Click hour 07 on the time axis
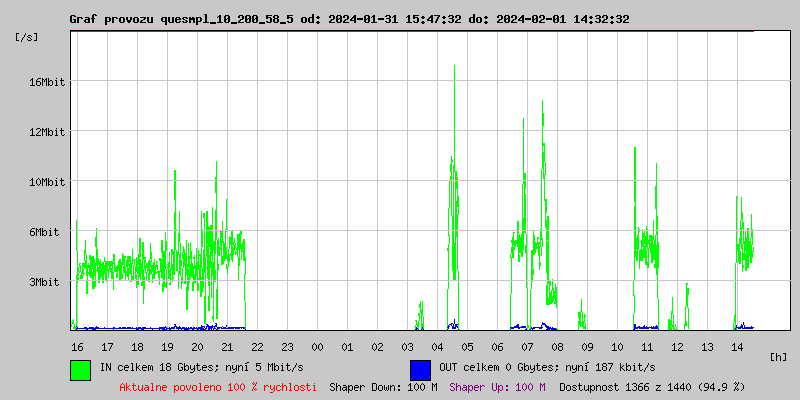 click(x=527, y=346)
